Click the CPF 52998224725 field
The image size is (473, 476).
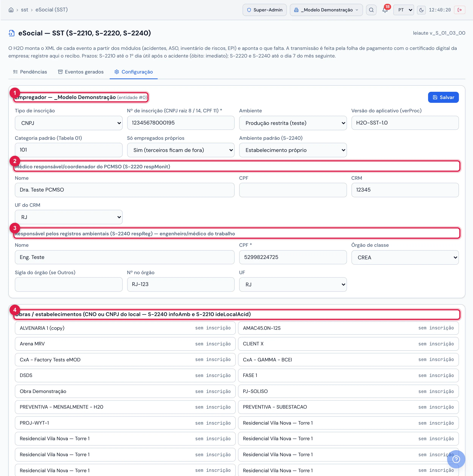(293, 257)
